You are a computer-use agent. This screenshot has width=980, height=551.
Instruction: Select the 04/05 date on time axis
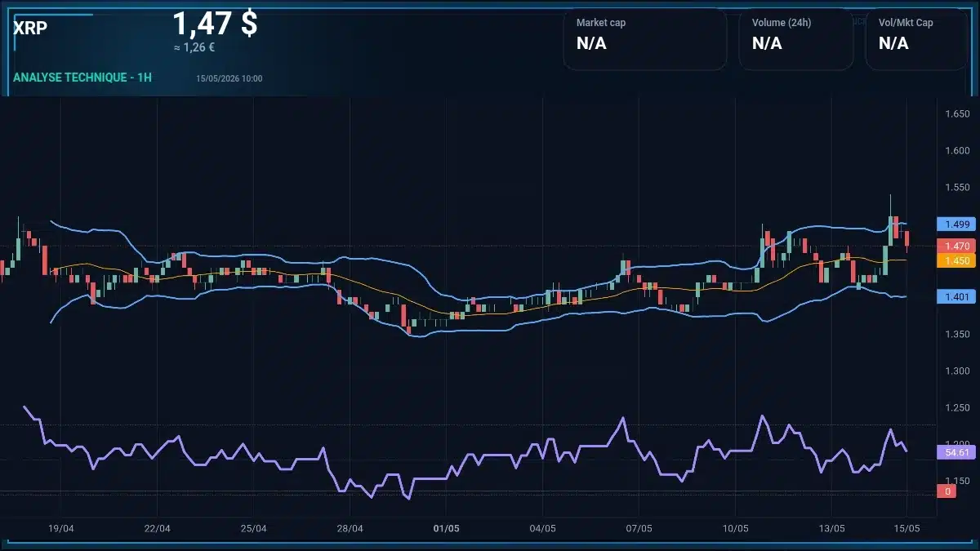542,528
